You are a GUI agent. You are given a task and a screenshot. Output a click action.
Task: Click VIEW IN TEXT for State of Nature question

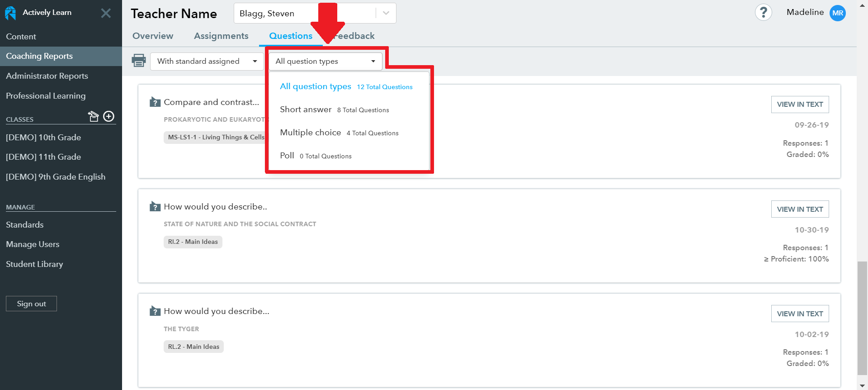pyautogui.click(x=800, y=209)
